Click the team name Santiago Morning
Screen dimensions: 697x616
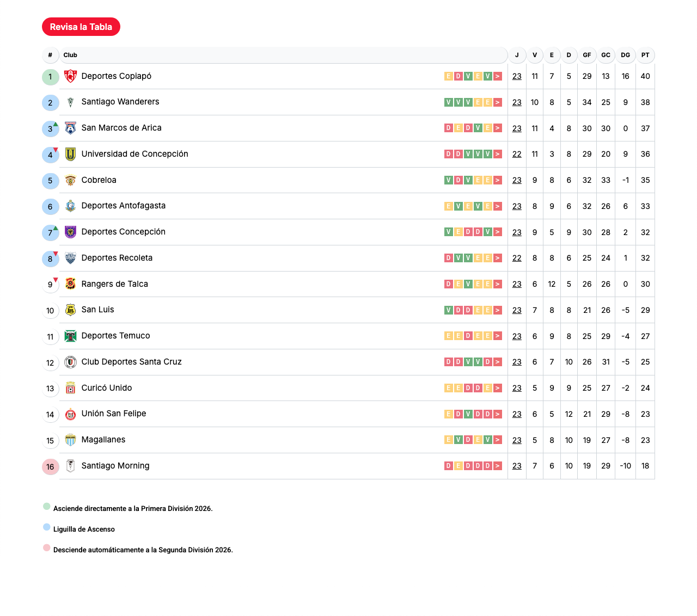[x=115, y=466]
